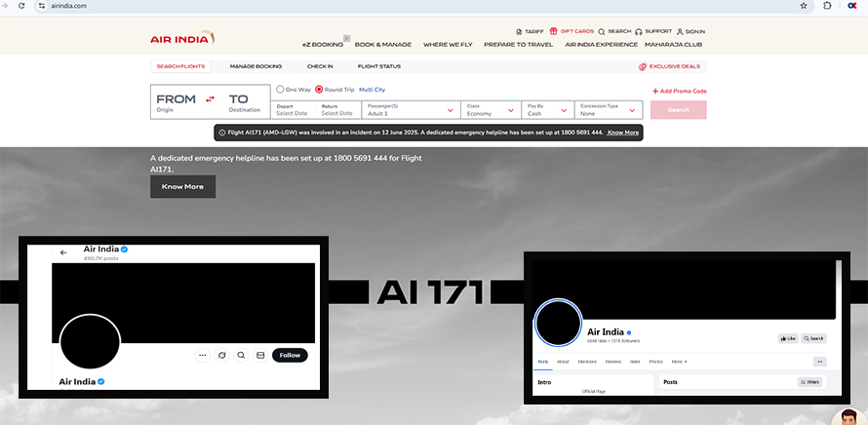Open the Facebook page Mentions tab
Image resolution: width=868 pixels, height=425 pixels.
[x=587, y=362]
